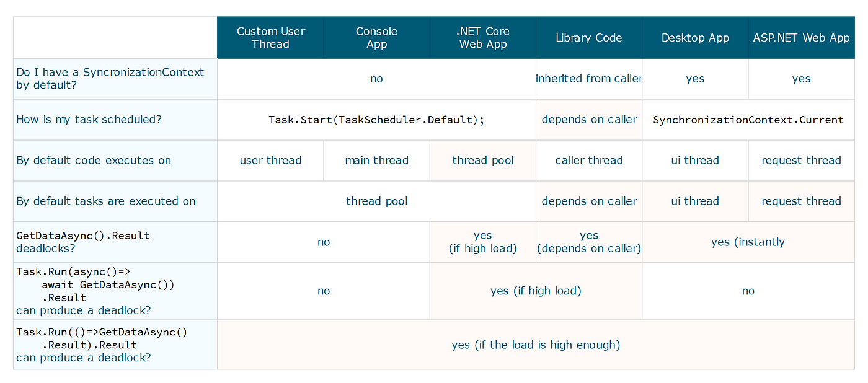Click 'depends on caller' in tasks executed on row
868x383 pixels.
589,201
